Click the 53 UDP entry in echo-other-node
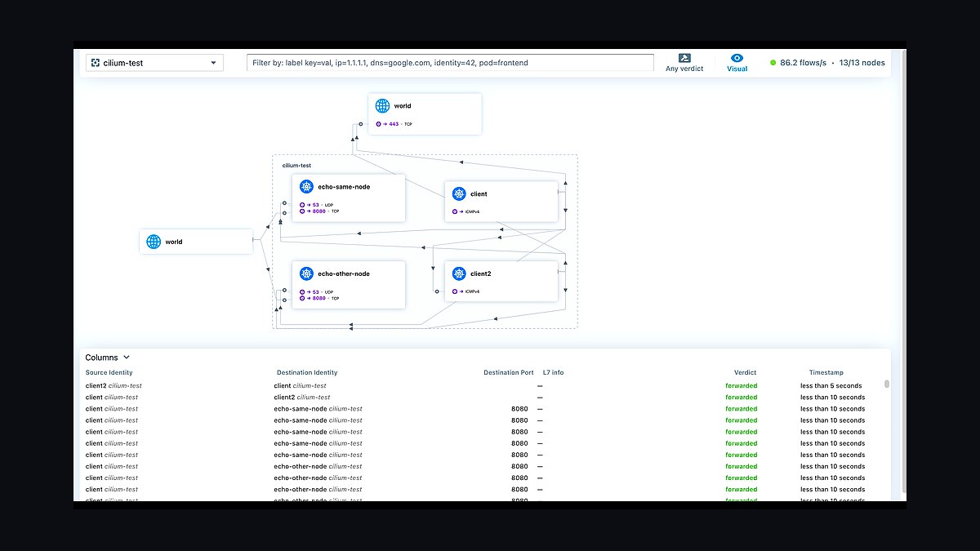The height and width of the screenshot is (551, 980). tap(317, 292)
